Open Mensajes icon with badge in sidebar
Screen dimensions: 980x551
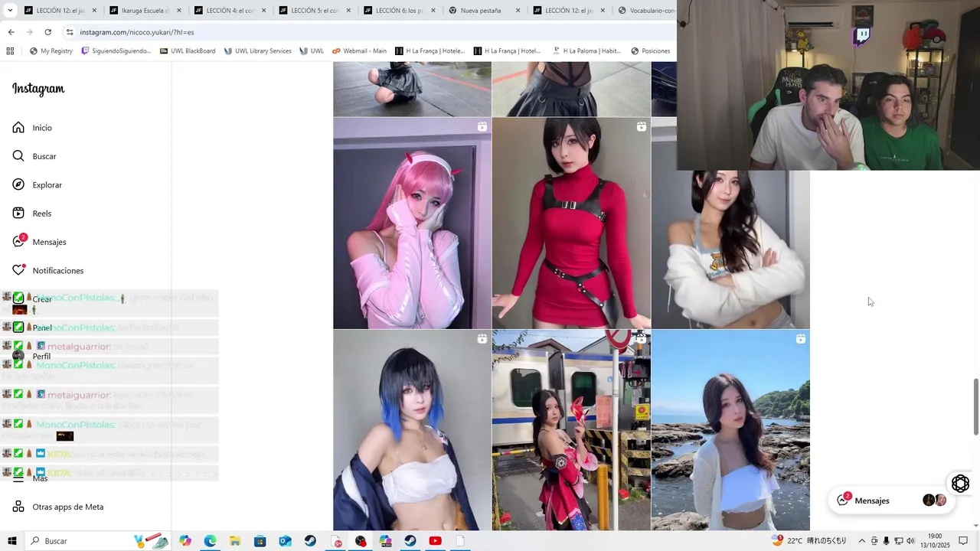[x=19, y=241]
